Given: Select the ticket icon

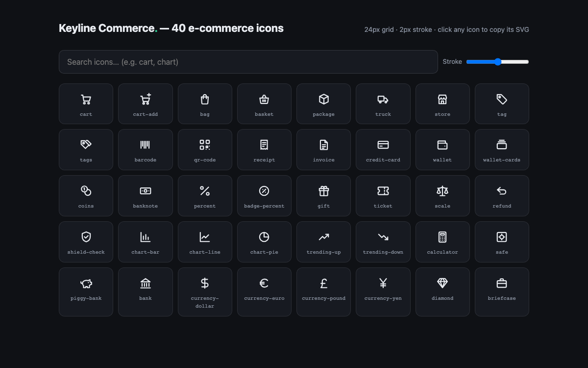Looking at the screenshot, I should point(383,196).
